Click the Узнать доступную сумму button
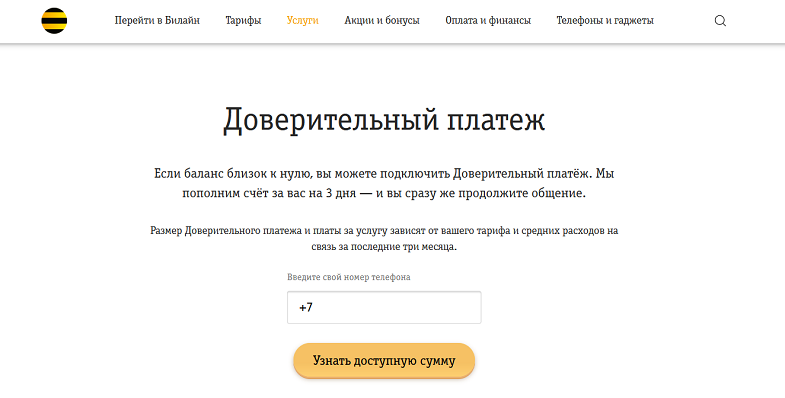The image size is (785, 398). click(x=384, y=360)
